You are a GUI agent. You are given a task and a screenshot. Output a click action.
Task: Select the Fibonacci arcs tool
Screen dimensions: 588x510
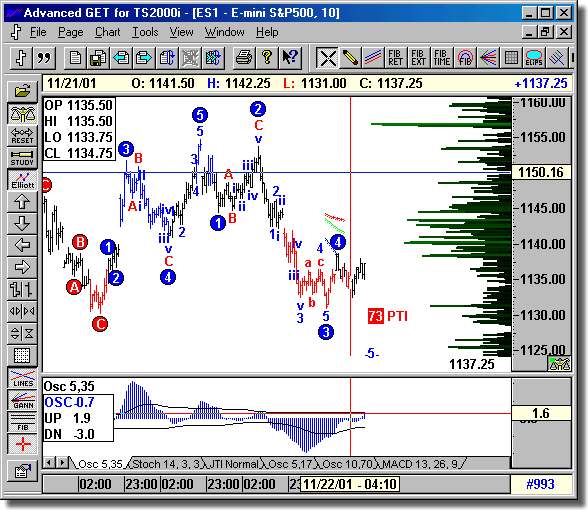coord(465,58)
